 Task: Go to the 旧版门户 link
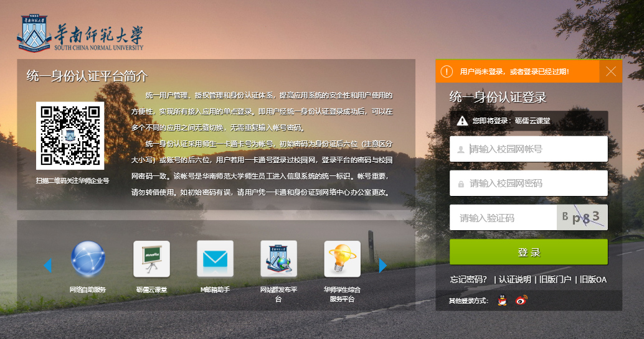(x=555, y=279)
